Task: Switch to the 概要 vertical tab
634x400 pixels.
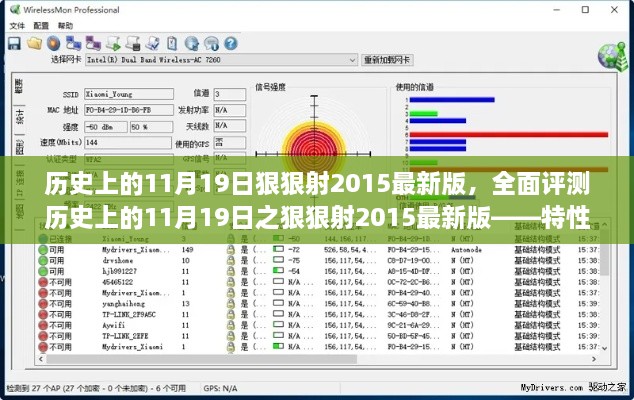Action: click(x=19, y=87)
